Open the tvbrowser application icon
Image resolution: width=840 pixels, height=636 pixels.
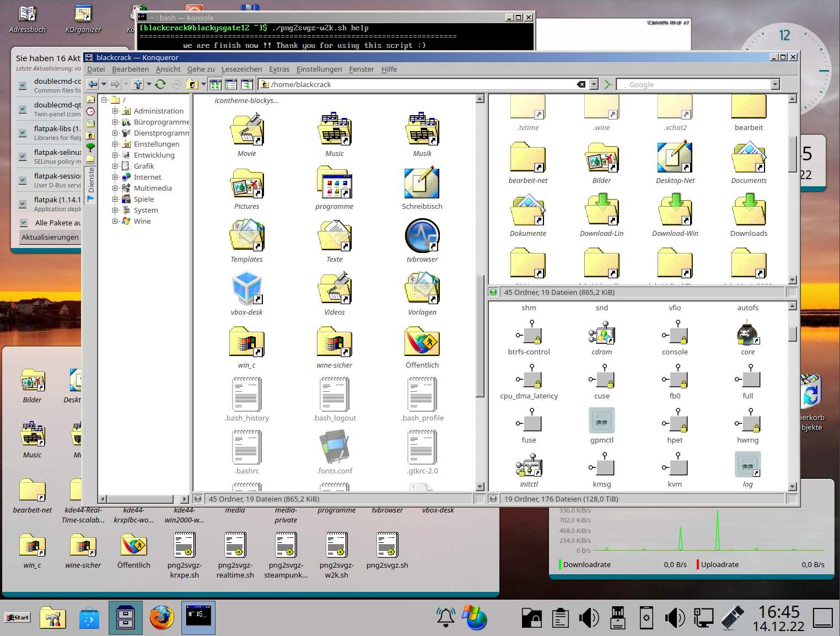422,236
